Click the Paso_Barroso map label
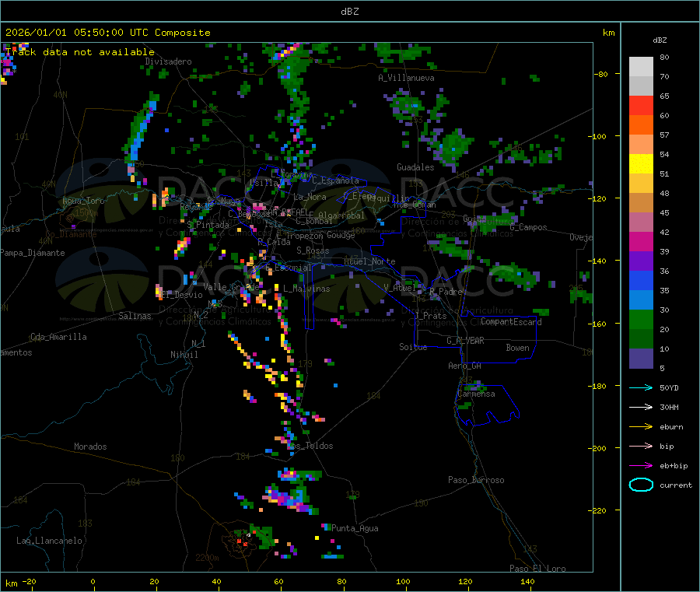 (x=476, y=480)
